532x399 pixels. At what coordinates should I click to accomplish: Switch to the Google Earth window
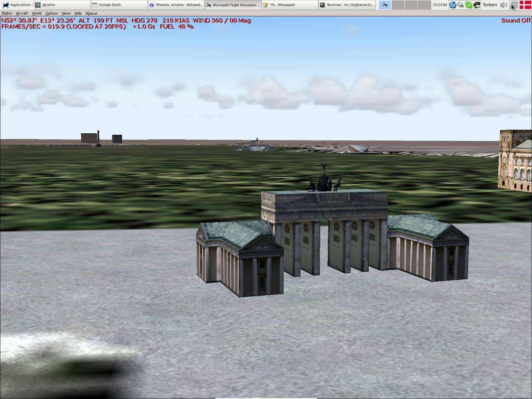click(119, 5)
